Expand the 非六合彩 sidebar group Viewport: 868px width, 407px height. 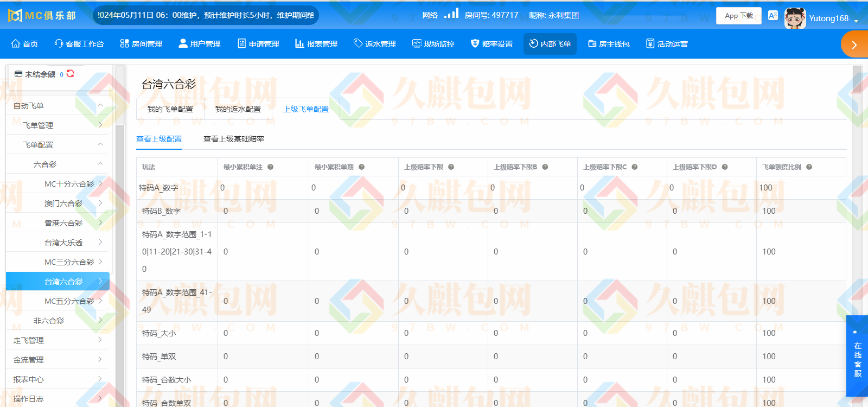[58, 321]
